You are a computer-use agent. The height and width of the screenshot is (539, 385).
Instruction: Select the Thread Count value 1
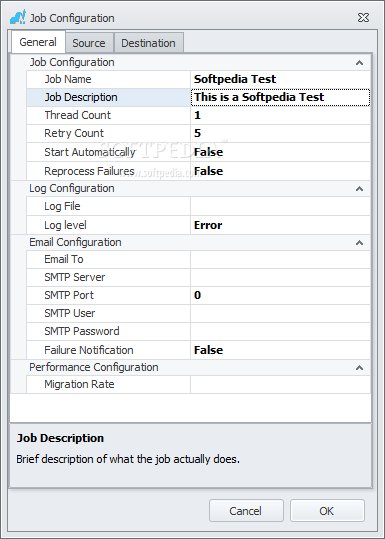click(280, 115)
